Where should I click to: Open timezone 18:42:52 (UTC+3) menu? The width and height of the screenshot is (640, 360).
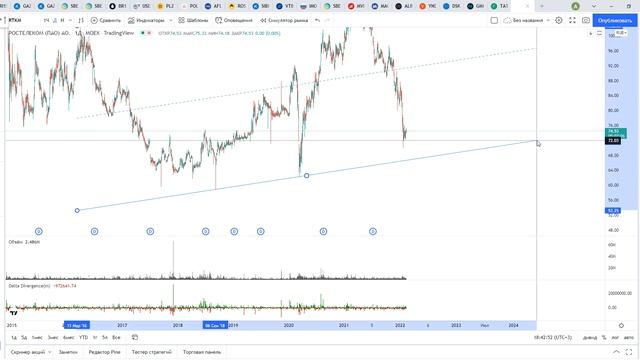(553, 338)
